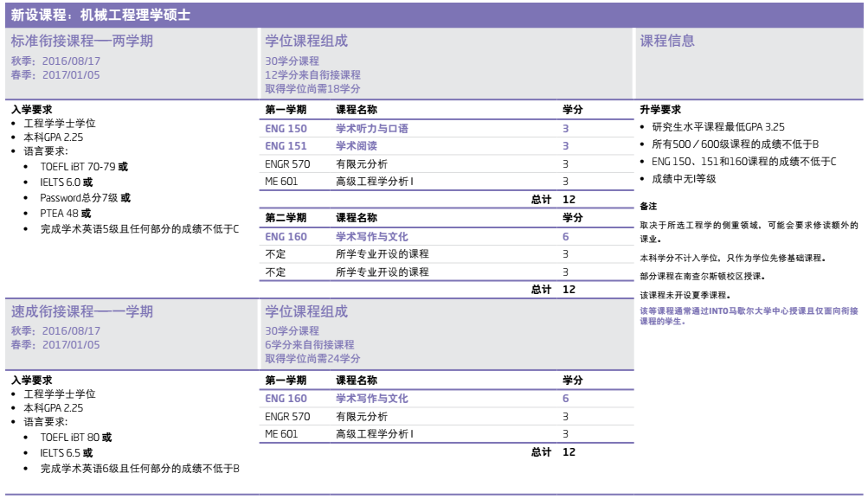
Task: Click the 升学要求 heading
Action: coord(660,110)
